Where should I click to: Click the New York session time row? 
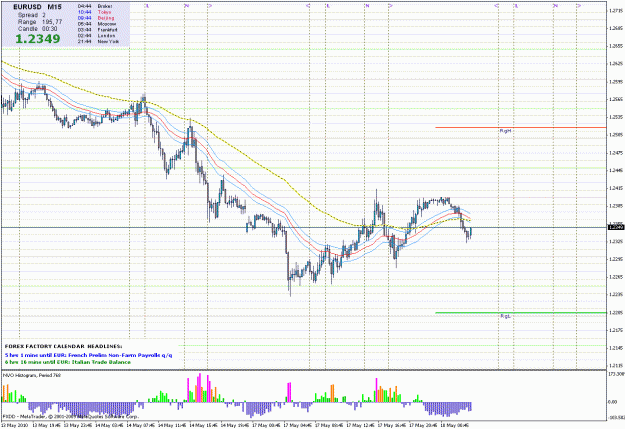[98, 41]
